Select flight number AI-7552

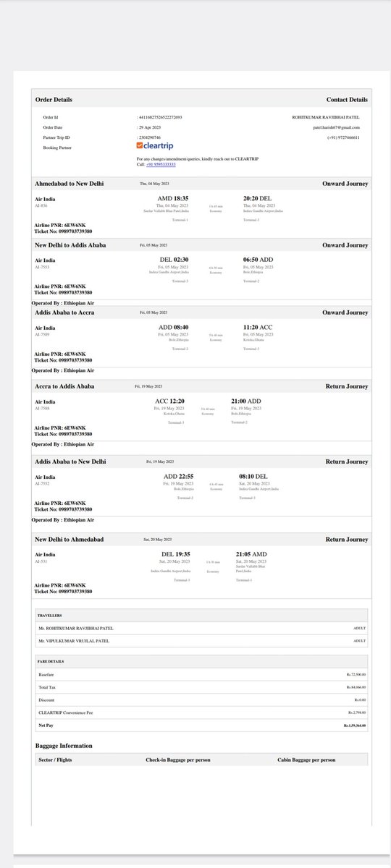[x=41, y=485]
